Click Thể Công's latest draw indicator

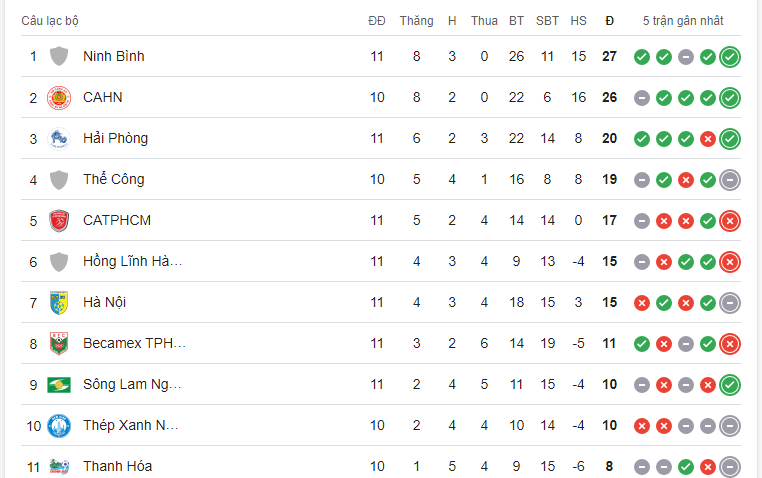point(730,179)
